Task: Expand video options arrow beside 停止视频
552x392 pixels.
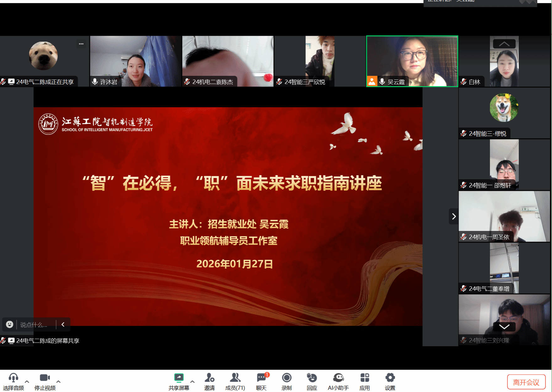Action: [x=58, y=382]
